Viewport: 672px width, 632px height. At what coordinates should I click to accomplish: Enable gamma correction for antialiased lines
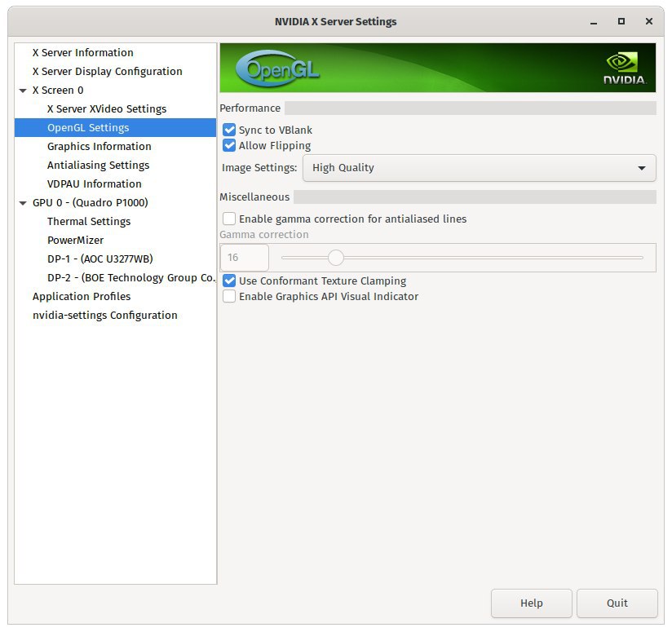[229, 219]
